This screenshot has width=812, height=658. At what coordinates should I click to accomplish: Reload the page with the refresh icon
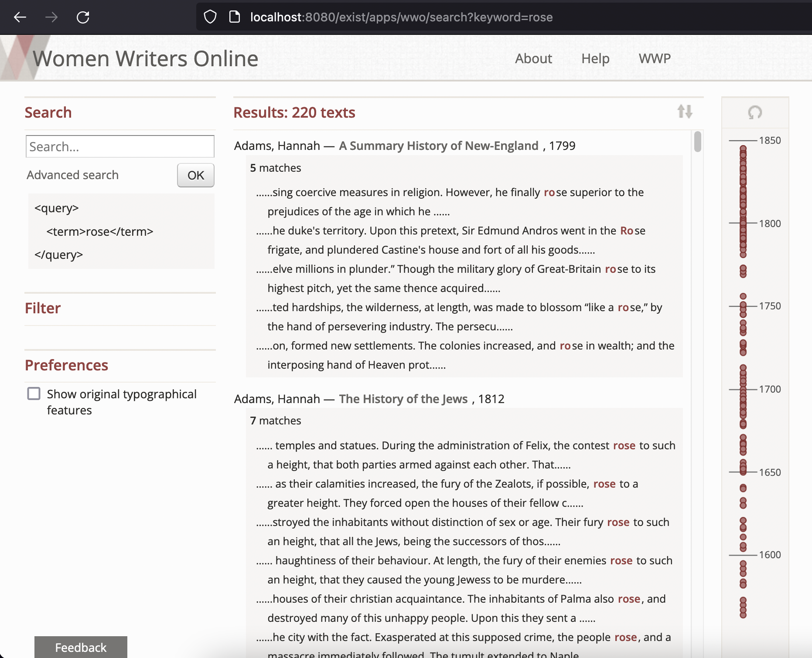point(83,17)
